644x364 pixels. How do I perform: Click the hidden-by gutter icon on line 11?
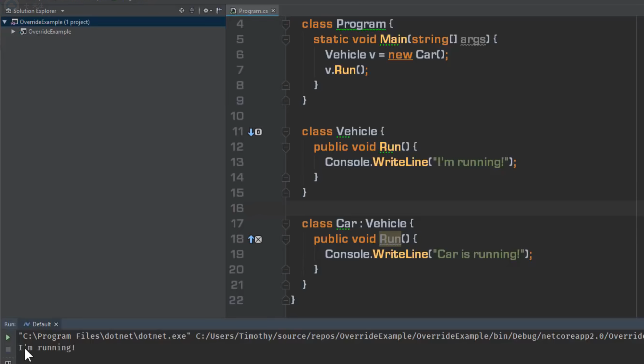[255, 132]
